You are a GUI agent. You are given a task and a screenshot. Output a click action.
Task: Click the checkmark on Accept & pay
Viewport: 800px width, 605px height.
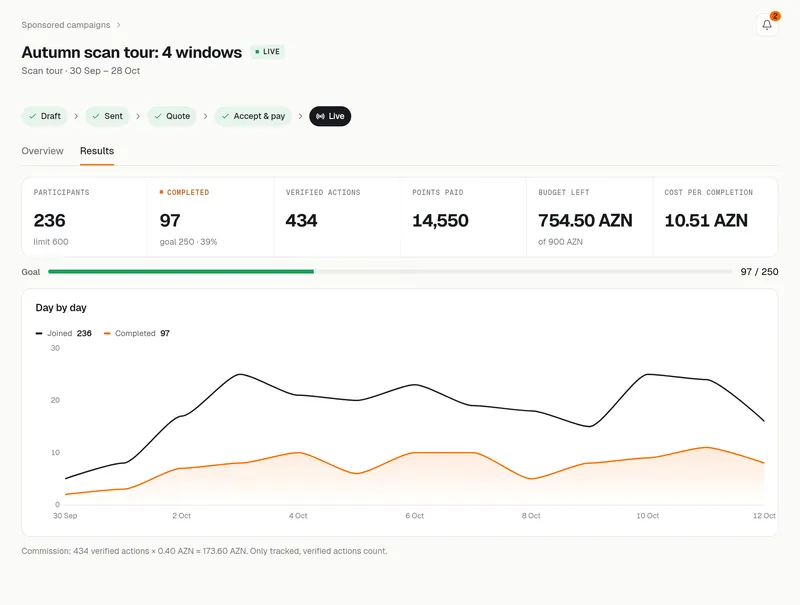(x=226, y=116)
